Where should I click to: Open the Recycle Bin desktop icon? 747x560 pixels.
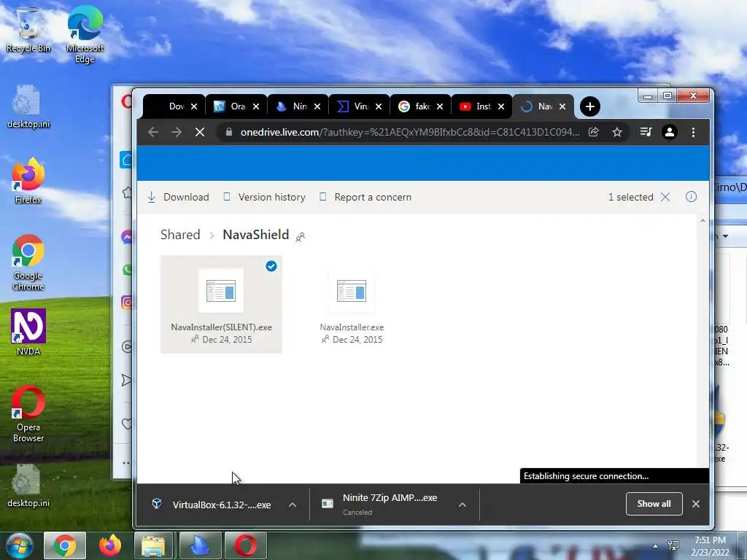coord(28,29)
